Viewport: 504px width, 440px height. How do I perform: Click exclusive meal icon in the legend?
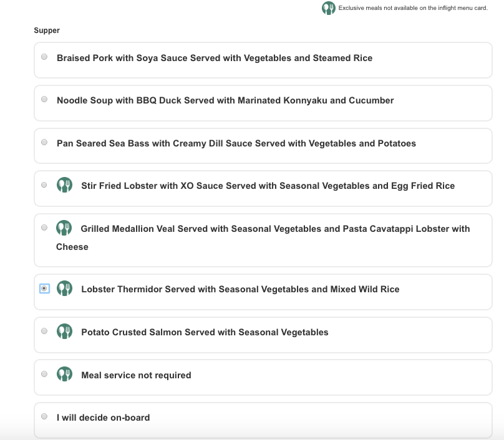tap(328, 8)
